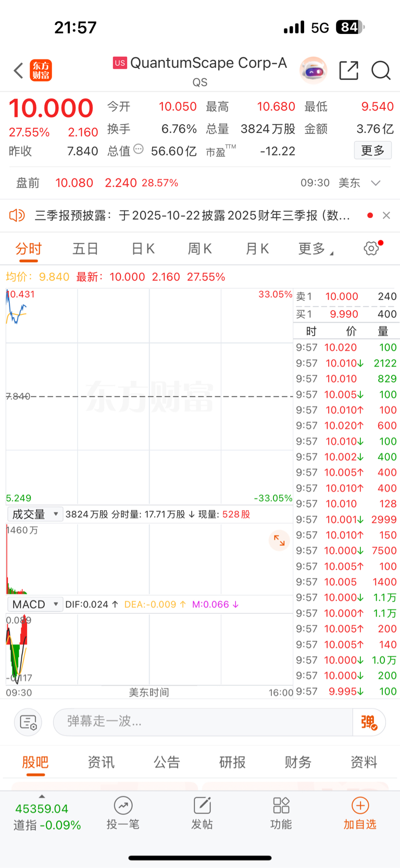Open the 研报 tab
Image resolution: width=400 pixels, height=868 pixels.
click(232, 762)
